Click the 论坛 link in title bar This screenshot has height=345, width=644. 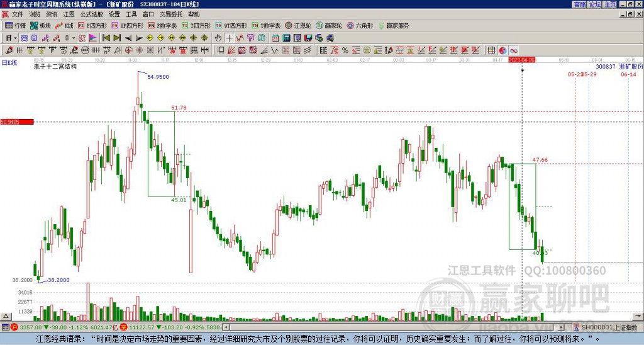click(595, 4)
